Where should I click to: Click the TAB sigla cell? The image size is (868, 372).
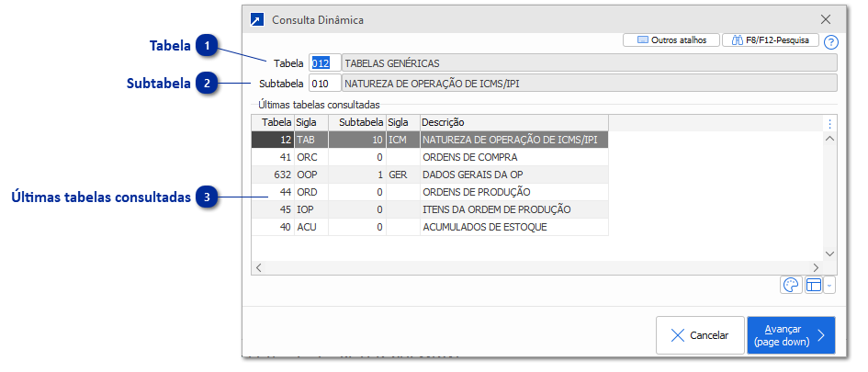click(311, 140)
